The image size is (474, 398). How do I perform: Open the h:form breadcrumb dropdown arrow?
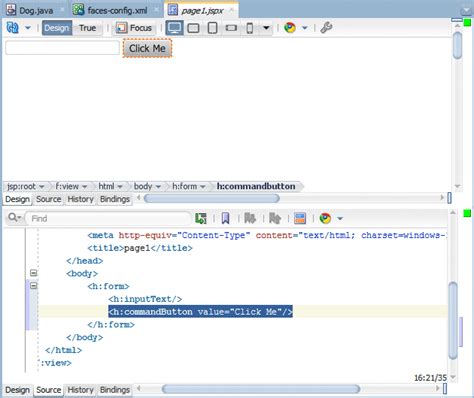(203, 187)
